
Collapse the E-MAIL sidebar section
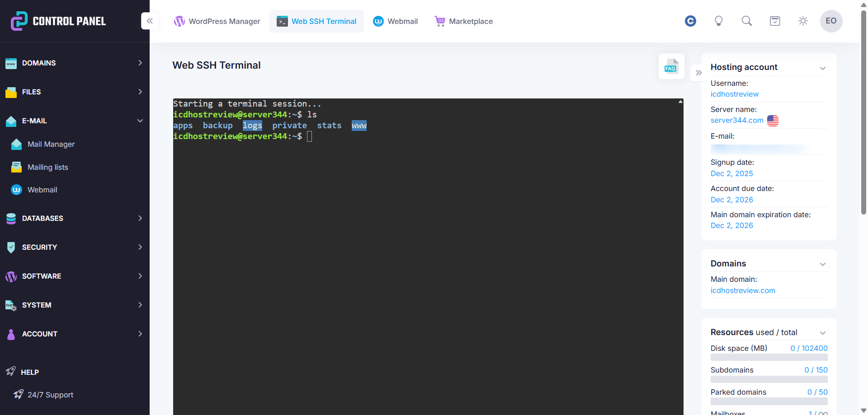[x=75, y=121]
